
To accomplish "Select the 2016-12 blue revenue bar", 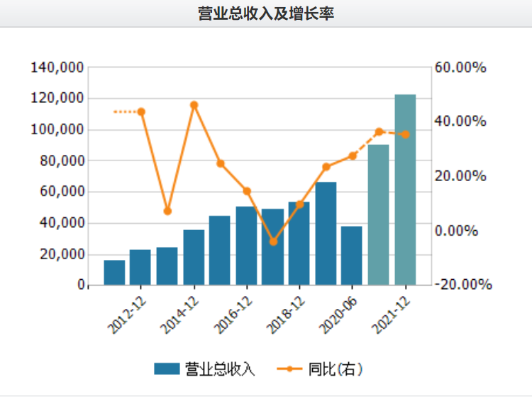I will point(246,246).
